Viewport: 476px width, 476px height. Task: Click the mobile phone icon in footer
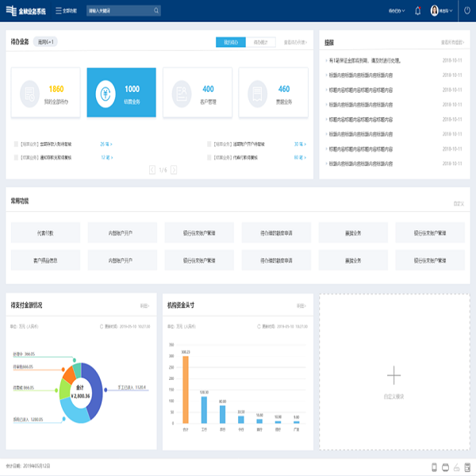tap(433, 466)
